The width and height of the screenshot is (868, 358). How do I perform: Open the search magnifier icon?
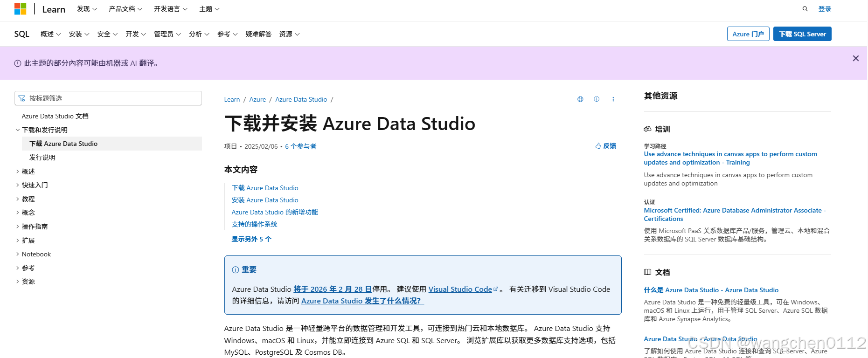click(x=805, y=9)
